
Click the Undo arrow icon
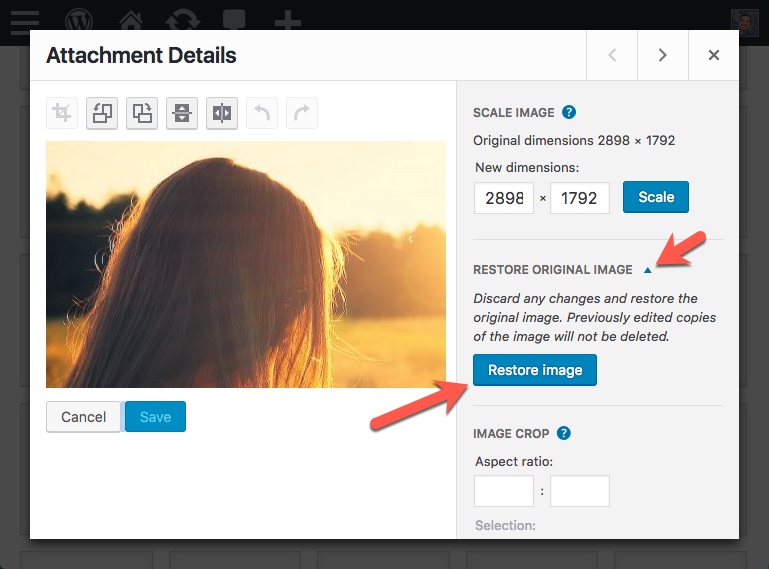click(x=262, y=113)
